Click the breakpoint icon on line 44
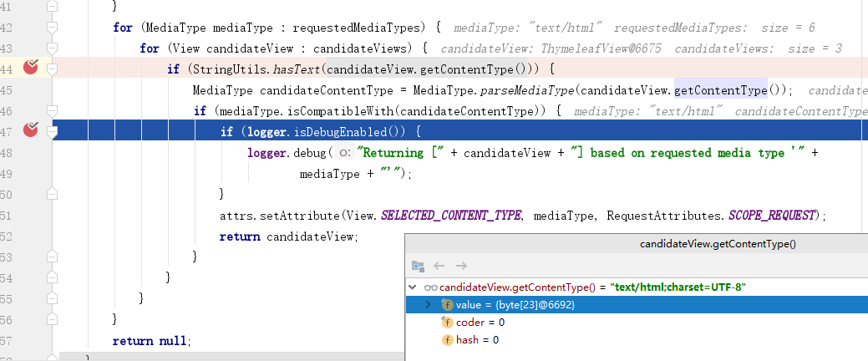The image size is (868, 361). [31, 68]
